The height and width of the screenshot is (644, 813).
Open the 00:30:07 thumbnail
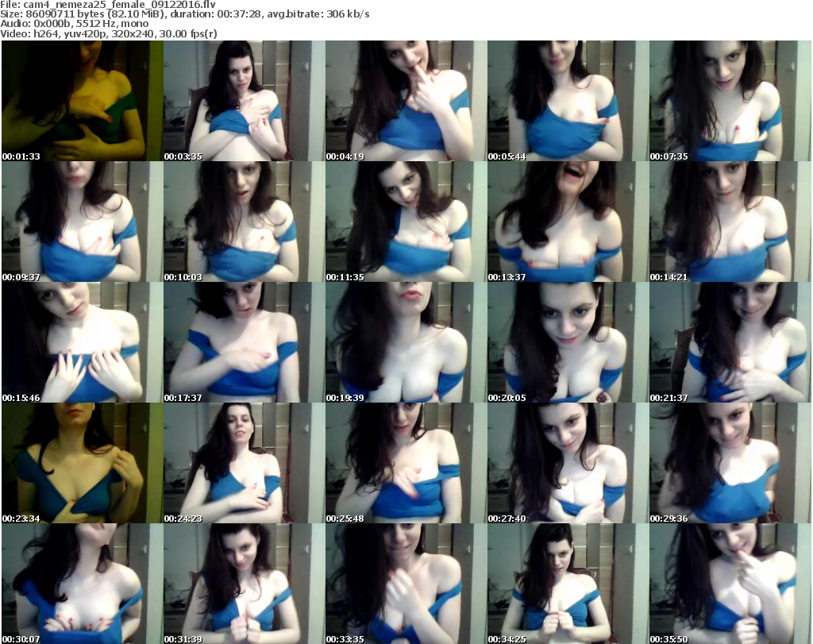click(83, 583)
